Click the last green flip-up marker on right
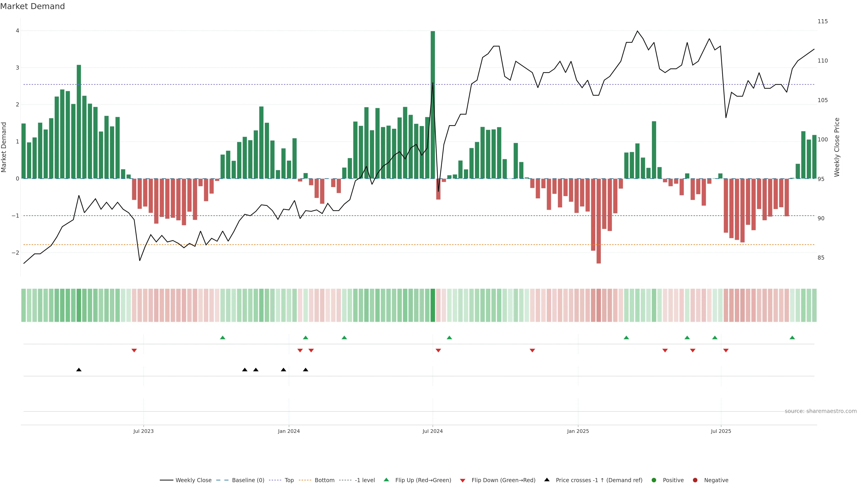 click(x=792, y=338)
